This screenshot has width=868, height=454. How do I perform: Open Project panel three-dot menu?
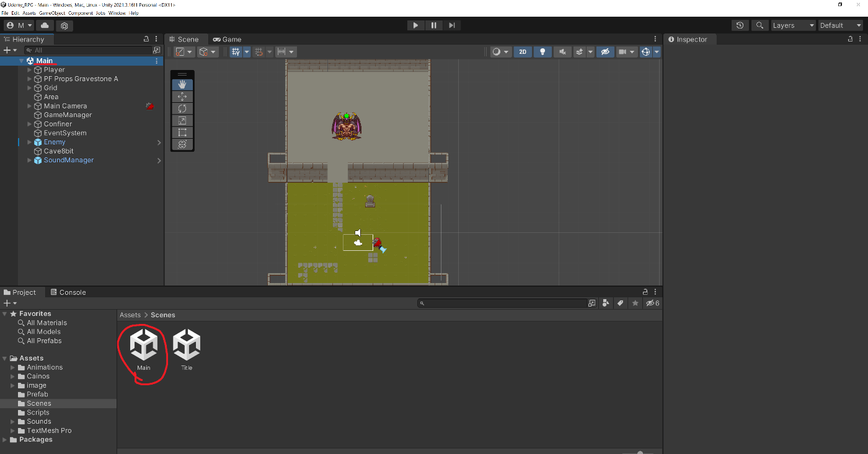pyautogui.click(x=655, y=292)
